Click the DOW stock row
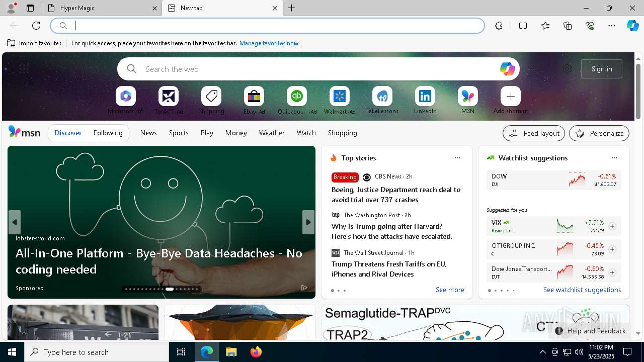 pyautogui.click(x=554, y=180)
